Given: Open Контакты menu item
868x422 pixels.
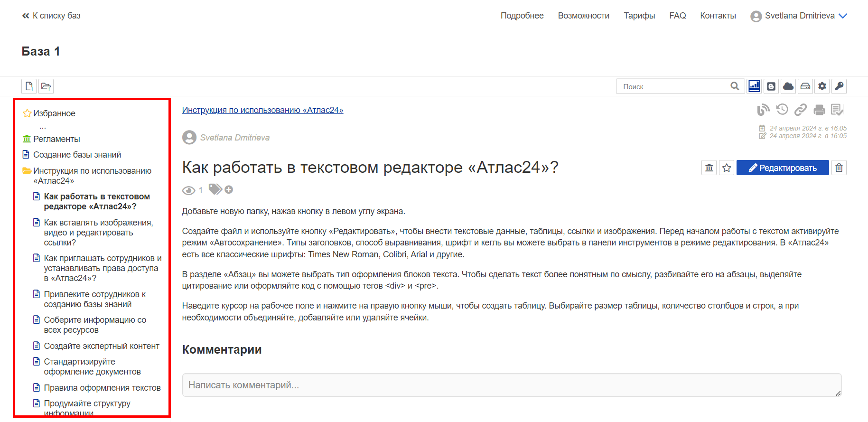Looking at the screenshot, I should point(718,16).
